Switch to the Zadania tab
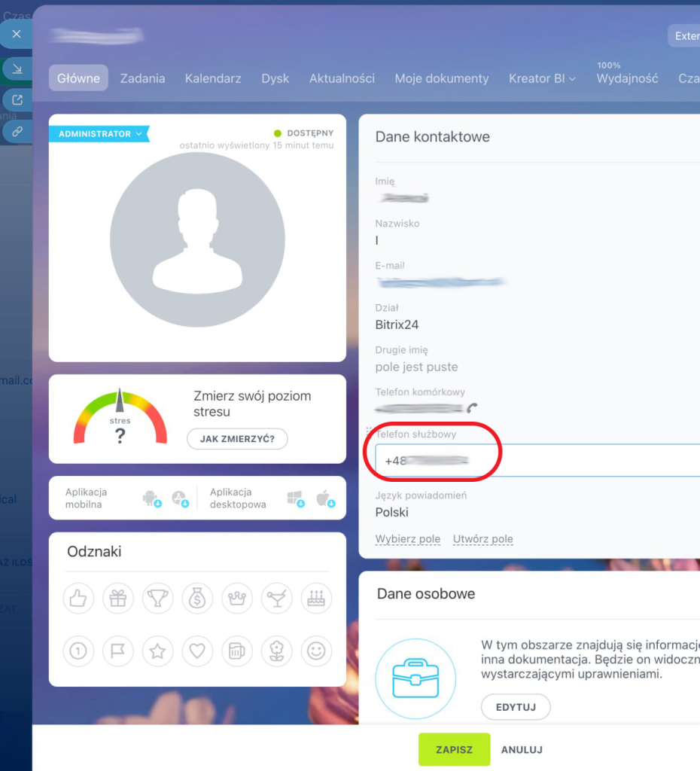Screen dimensions: 700x771 142,78
